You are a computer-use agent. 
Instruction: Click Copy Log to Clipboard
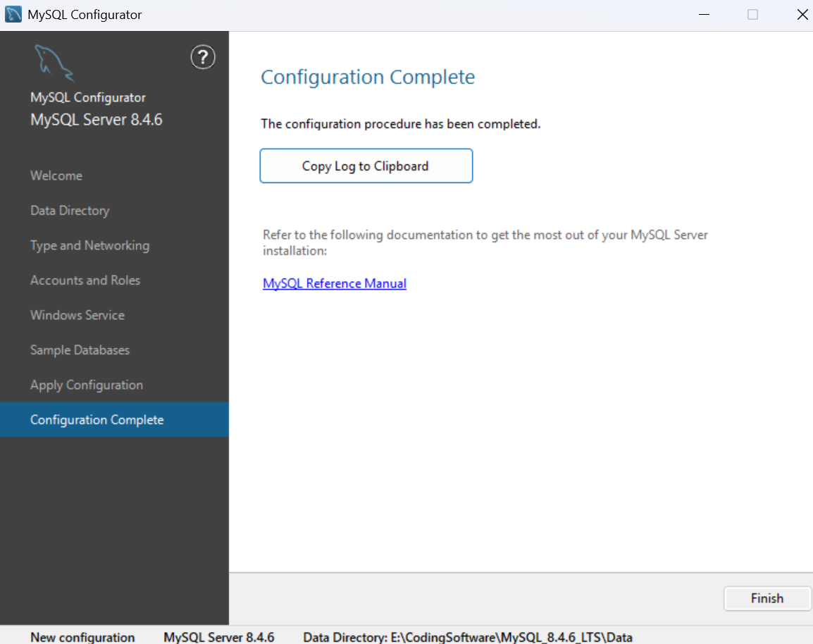pos(366,166)
